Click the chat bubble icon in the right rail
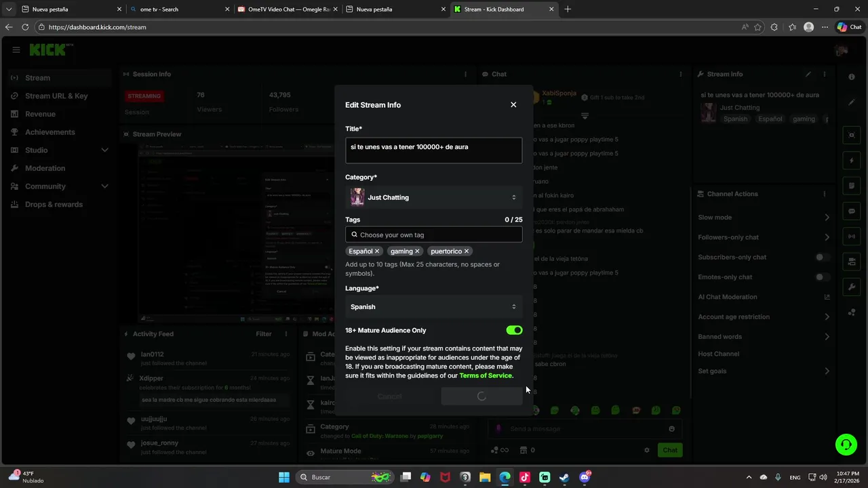The height and width of the screenshot is (488, 868). [852, 211]
